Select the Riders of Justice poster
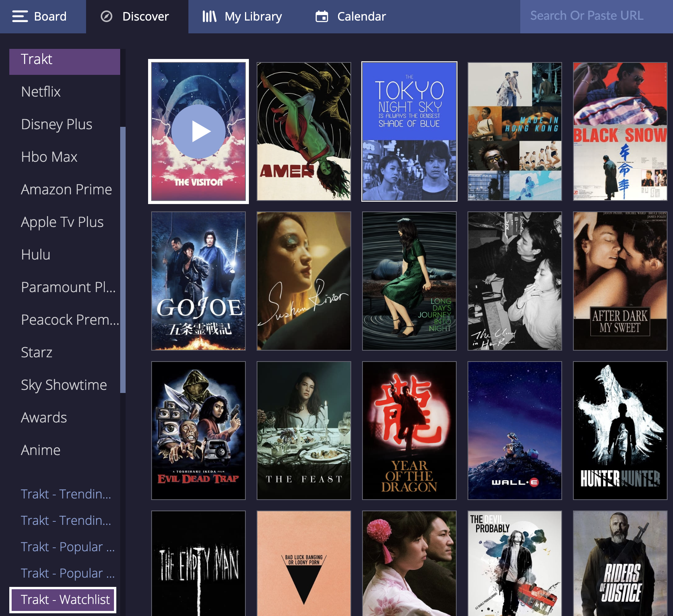 [620, 563]
